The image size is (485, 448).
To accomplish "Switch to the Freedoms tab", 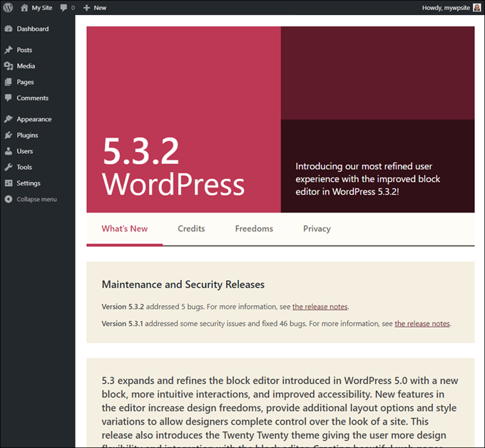I will click(x=254, y=229).
